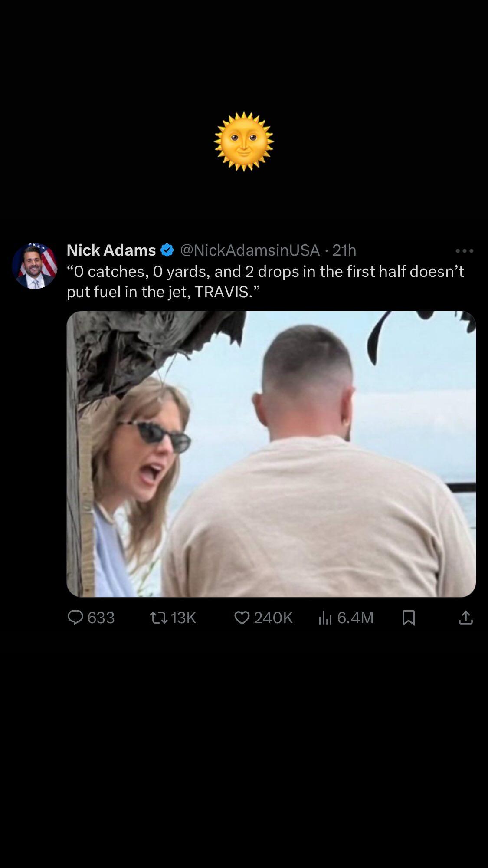Open the reply comment icon
This screenshot has height=868, width=488.
tap(75, 618)
